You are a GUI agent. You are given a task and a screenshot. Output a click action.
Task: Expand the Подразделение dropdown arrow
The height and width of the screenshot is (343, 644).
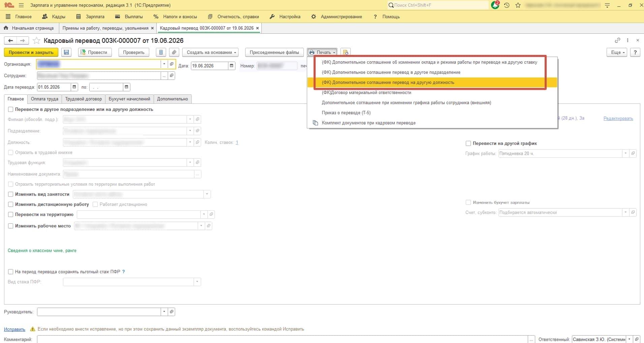pos(190,131)
